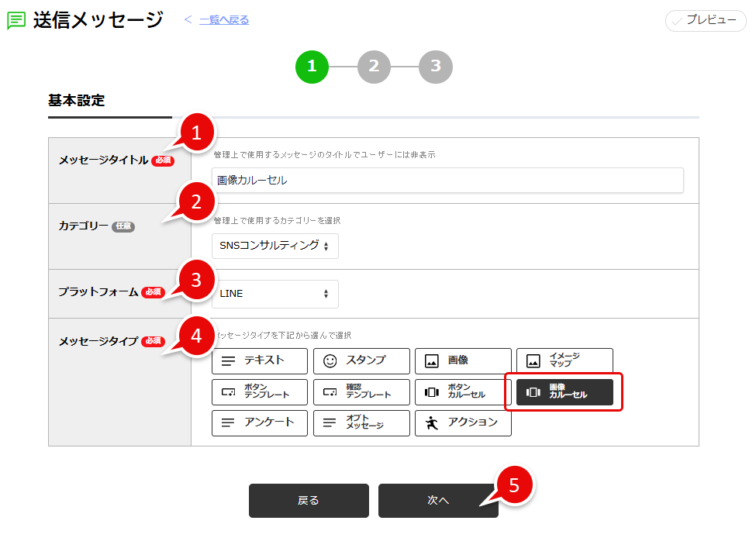The width and height of the screenshot is (756, 555).
Task: Pick the アンケート message type option
Action: click(x=260, y=423)
